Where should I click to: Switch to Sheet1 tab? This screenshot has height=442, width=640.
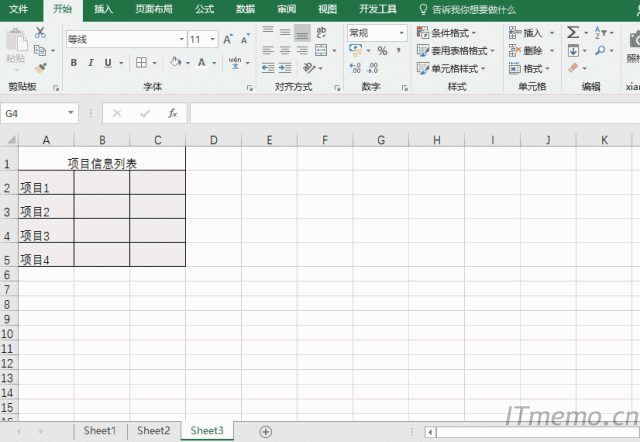(x=100, y=431)
